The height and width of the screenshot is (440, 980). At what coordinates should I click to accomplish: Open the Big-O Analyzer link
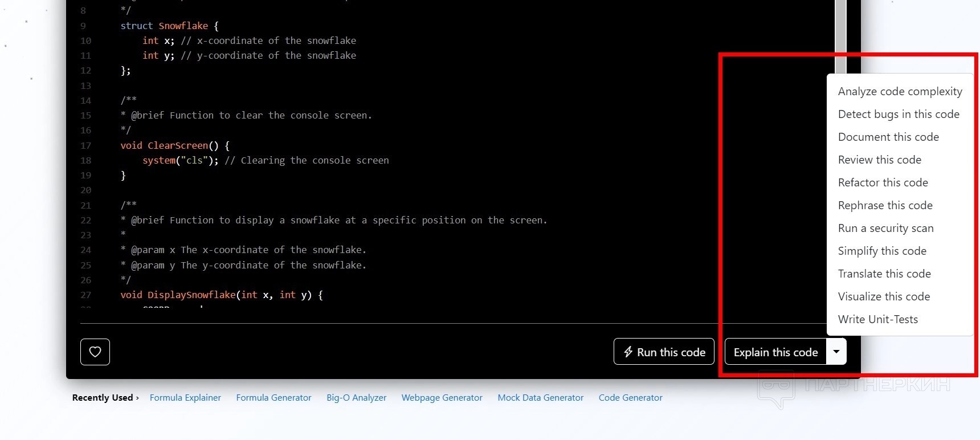coord(356,398)
